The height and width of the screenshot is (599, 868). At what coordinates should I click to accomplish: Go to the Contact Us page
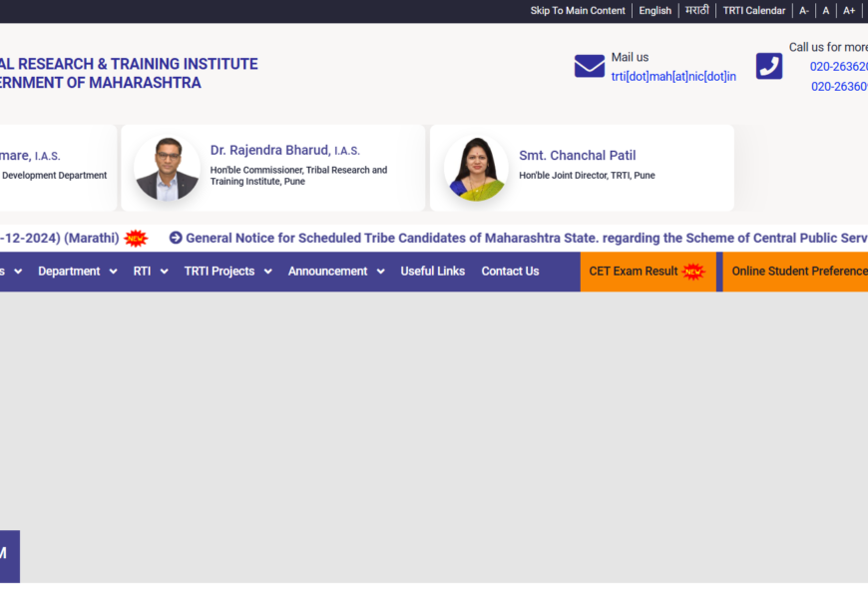(x=510, y=272)
